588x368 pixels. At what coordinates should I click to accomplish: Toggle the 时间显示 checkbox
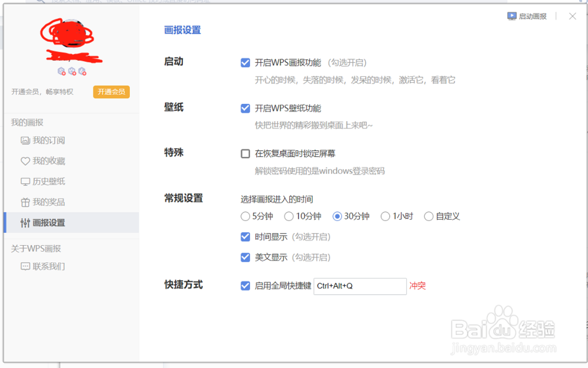245,237
